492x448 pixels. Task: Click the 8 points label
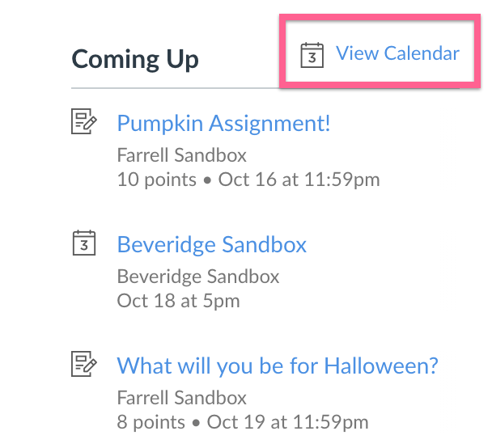151,422
